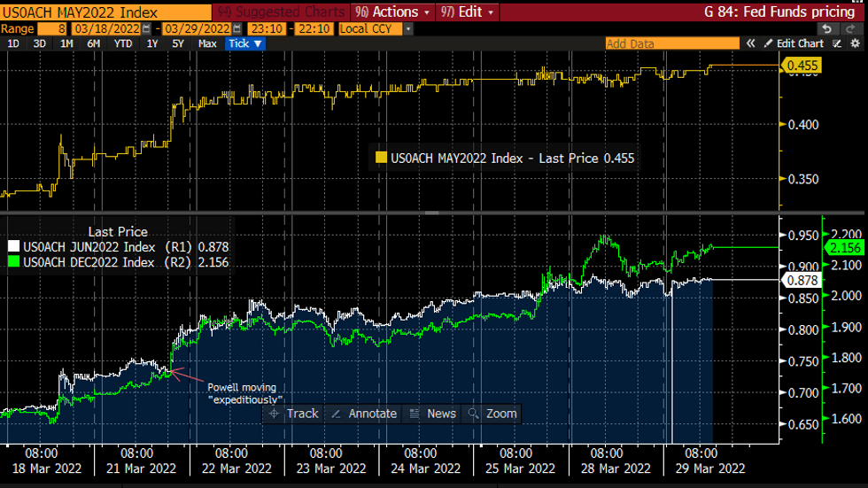The width and height of the screenshot is (868, 488).
Task: Click the Add Data input field
Action: pyautogui.click(x=671, y=43)
